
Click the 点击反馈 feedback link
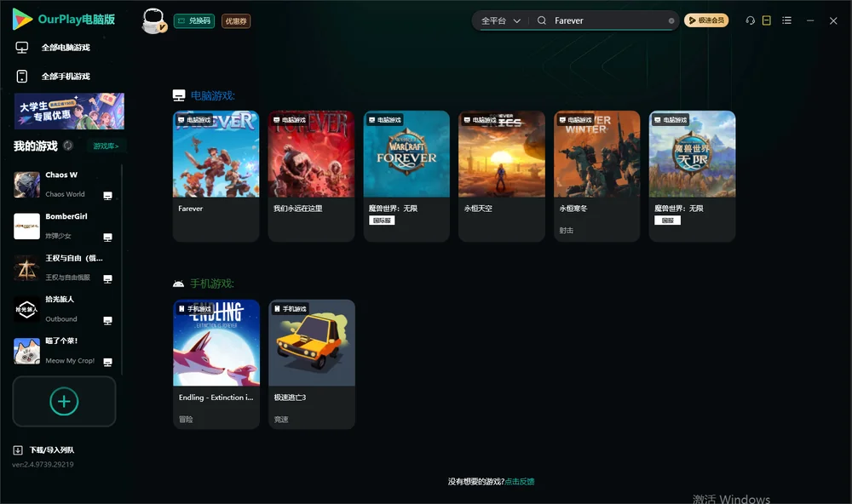click(520, 481)
